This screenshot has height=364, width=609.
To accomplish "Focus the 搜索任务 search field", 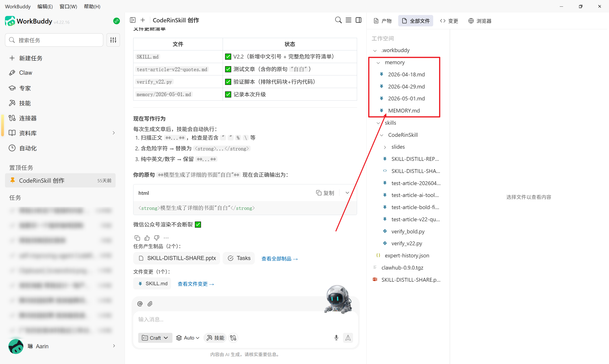I will [x=54, y=40].
